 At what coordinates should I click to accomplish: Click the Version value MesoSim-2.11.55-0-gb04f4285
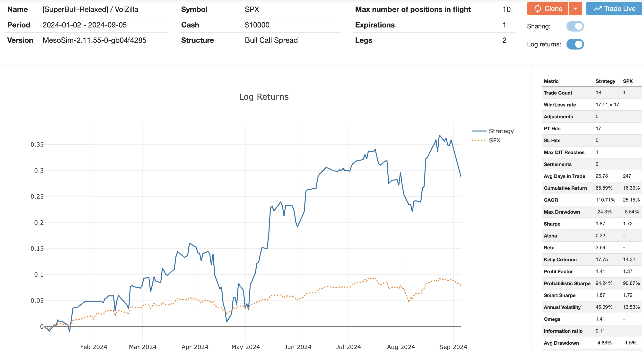(x=95, y=40)
